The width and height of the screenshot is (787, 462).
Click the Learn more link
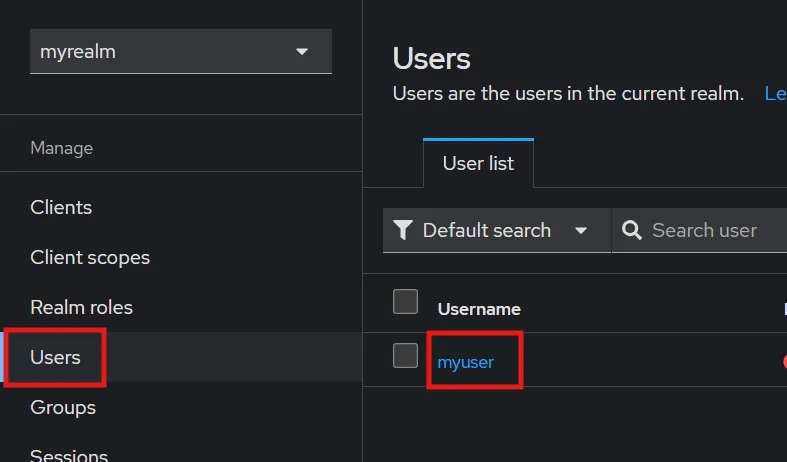click(x=775, y=94)
